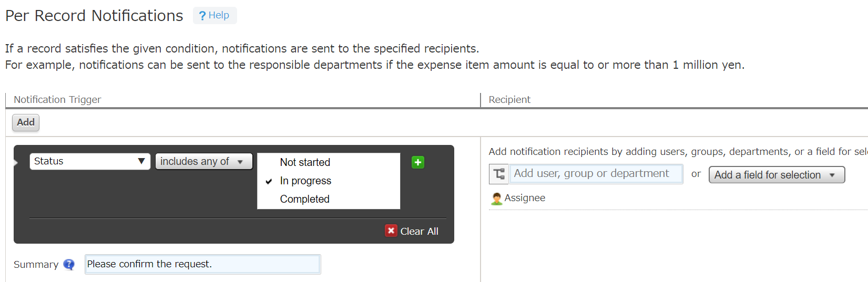
Task: Open the organization tree picker icon
Action: pyautogui.click(x=498, y=174)
